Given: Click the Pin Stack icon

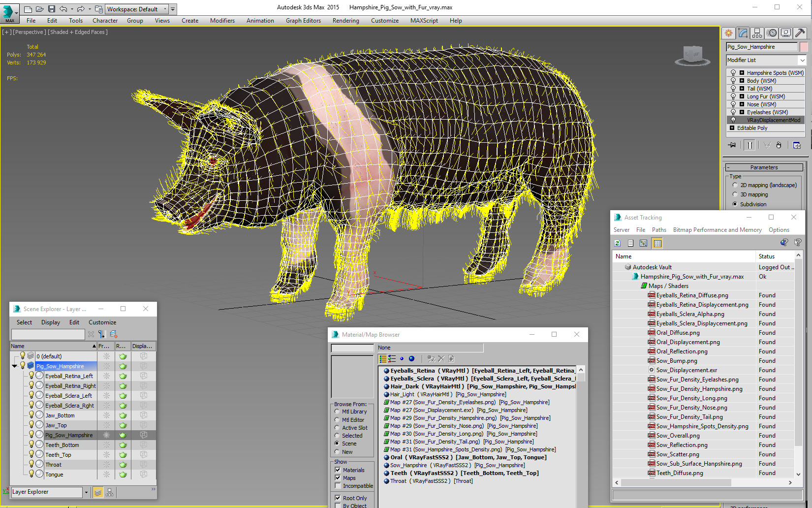Looking at the screenshot, I should [732, 145].
